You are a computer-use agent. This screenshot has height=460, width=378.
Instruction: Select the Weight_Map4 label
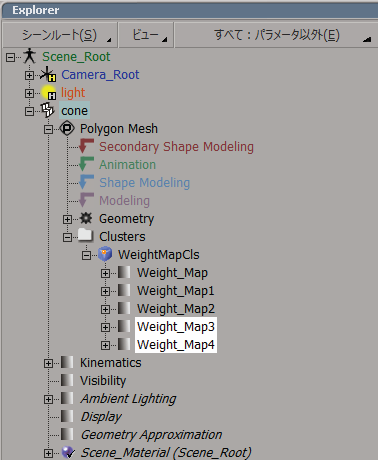tap(176, 344)
